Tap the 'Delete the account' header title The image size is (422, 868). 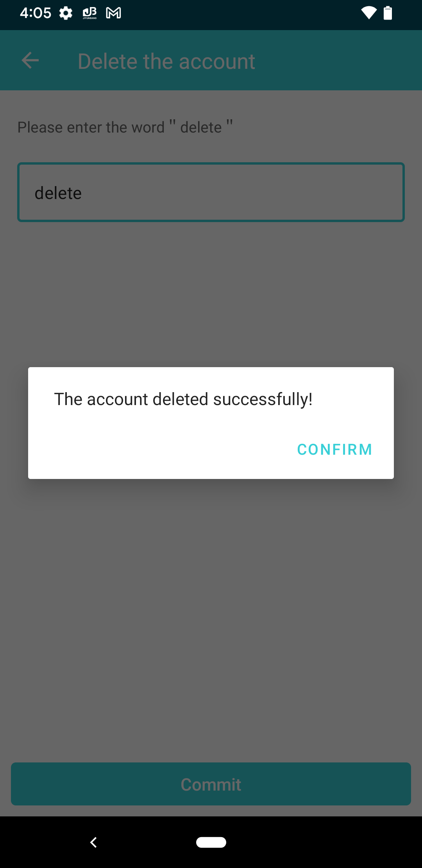click(x=166, y=61)
